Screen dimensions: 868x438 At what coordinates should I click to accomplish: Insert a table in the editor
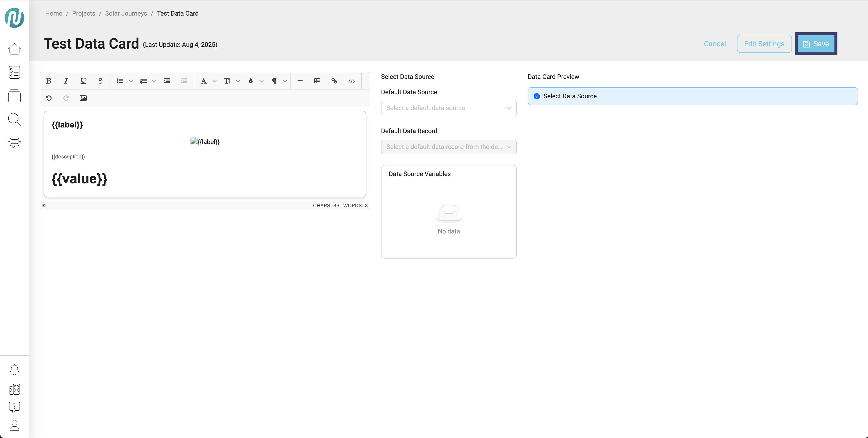tap(317, 81)
